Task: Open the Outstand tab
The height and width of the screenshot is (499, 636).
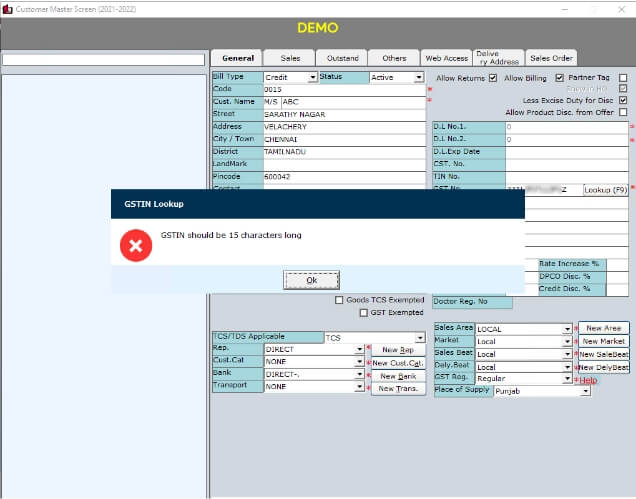Action: (x=342, y=58)
